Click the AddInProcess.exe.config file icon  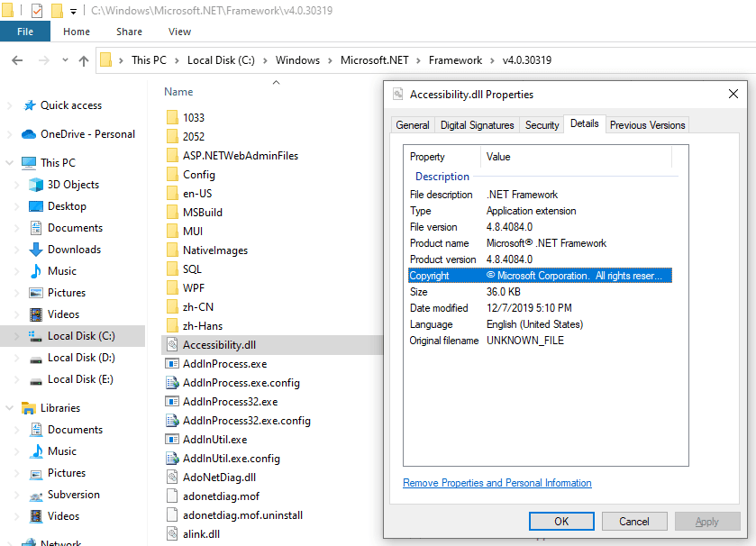pyautogui.click(x=172, y=383)
